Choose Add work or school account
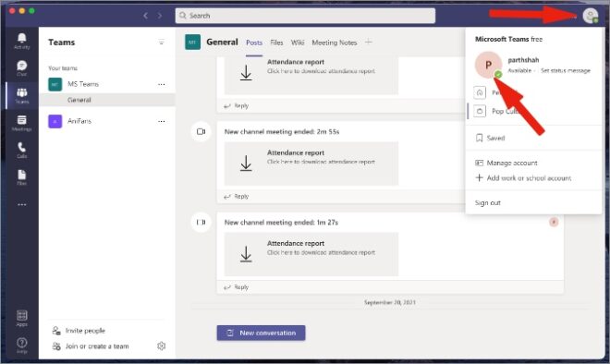Viewport: 610px width, 364px height. tap(523, 178)
